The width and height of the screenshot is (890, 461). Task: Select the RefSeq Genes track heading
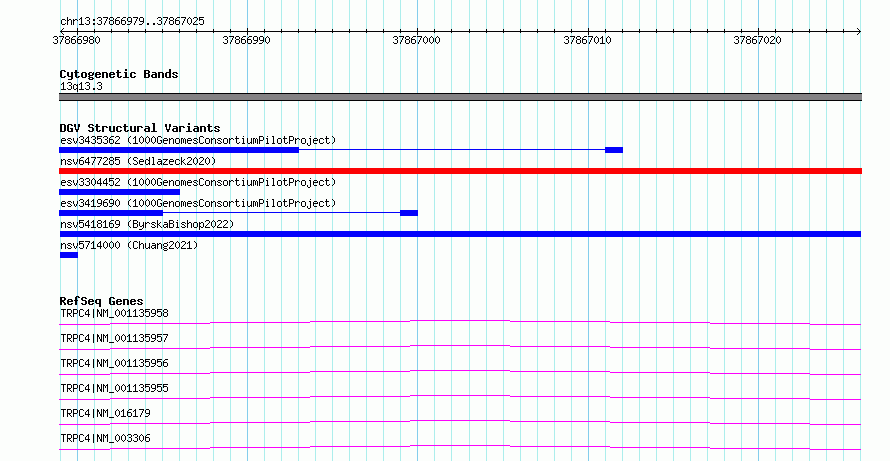click(x=102, y=301)
